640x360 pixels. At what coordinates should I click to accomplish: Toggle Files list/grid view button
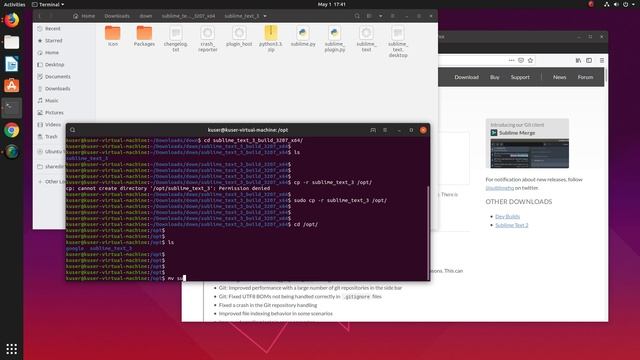[369, 16]
